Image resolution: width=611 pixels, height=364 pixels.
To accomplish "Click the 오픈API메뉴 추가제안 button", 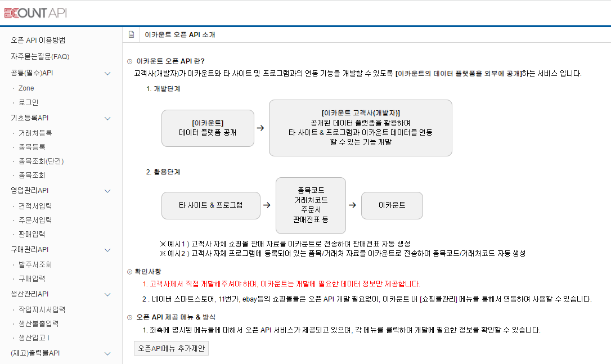I will point(171,348).
